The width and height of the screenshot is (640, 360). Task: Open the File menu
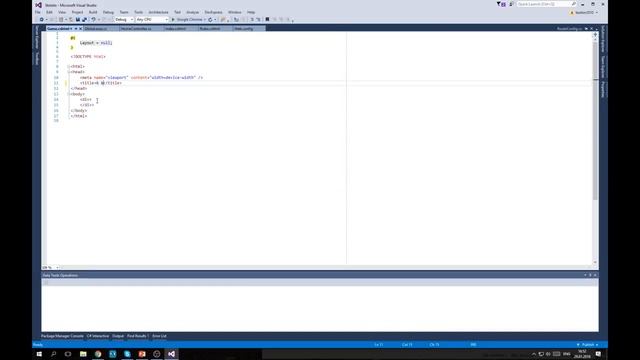point(38,12)
